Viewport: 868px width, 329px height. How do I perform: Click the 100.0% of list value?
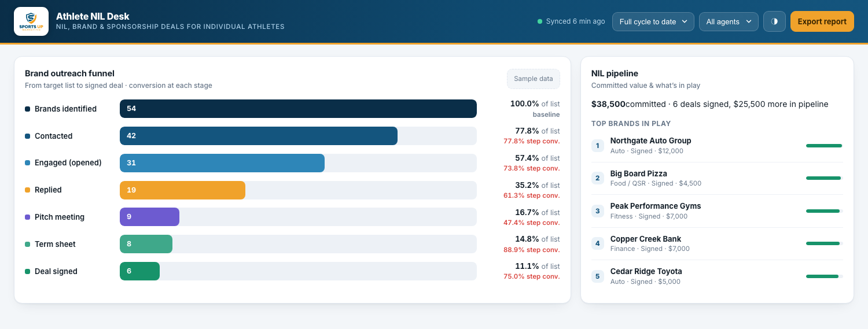click(x=535, y=103)
